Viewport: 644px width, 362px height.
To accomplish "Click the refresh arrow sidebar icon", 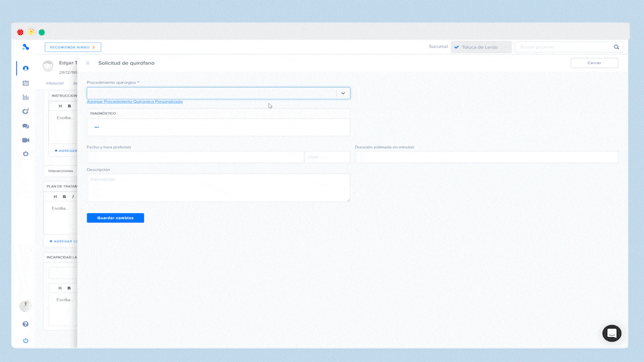I will [26, 111].
